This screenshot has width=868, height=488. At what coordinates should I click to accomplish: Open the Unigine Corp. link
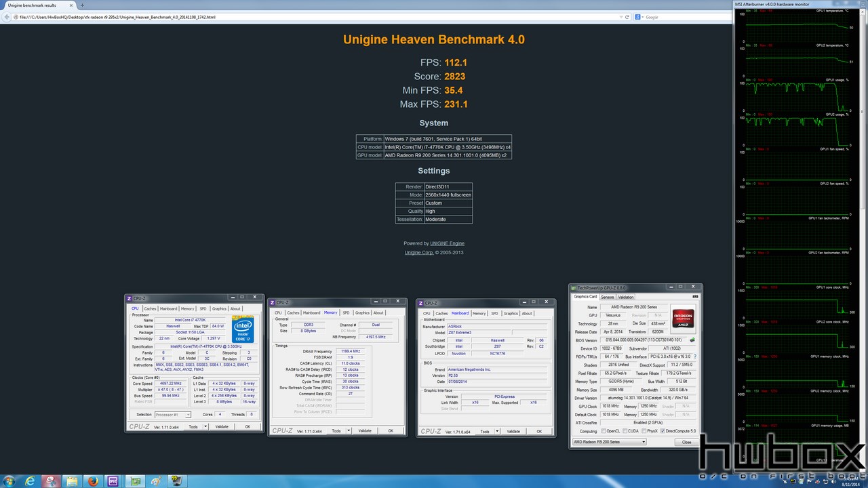click(419, 253)
